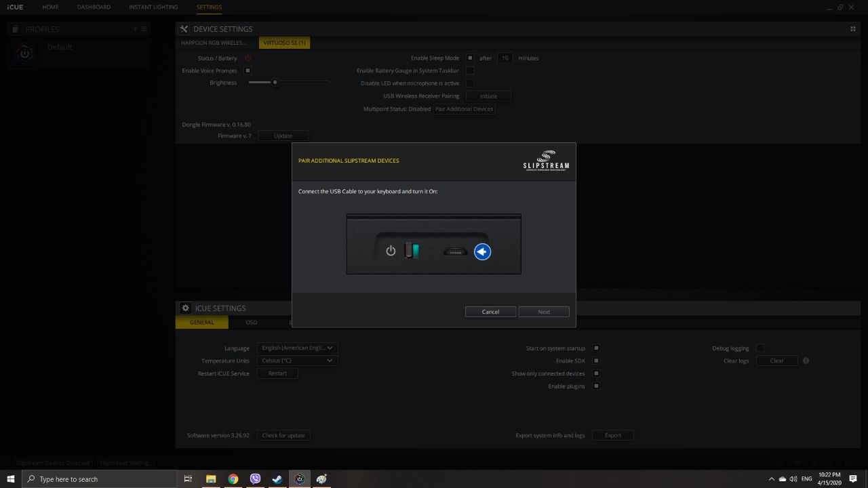This screenshot has width=868, height=488.
Task: Toggle the Enable plugins checkbox
Action: (x=596, y=386)
